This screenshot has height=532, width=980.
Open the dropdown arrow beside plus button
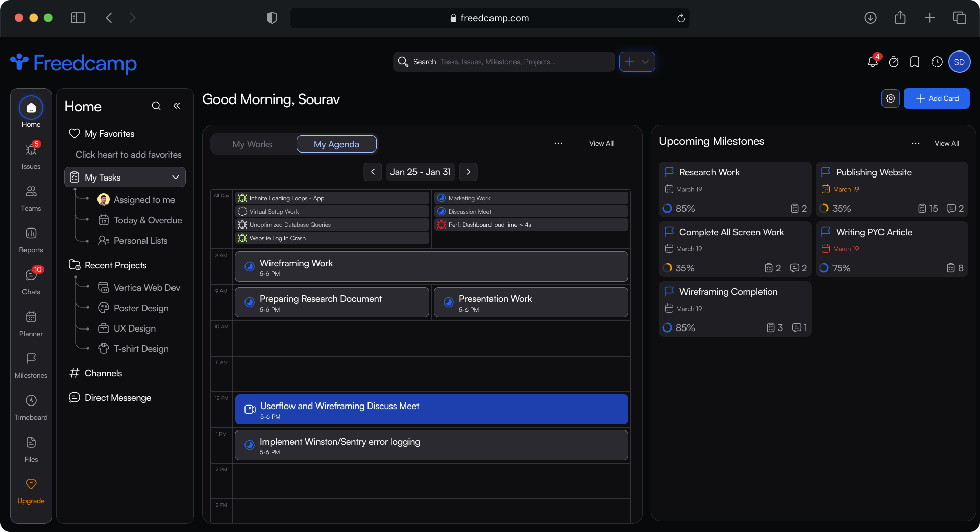[x=645, y=62]
